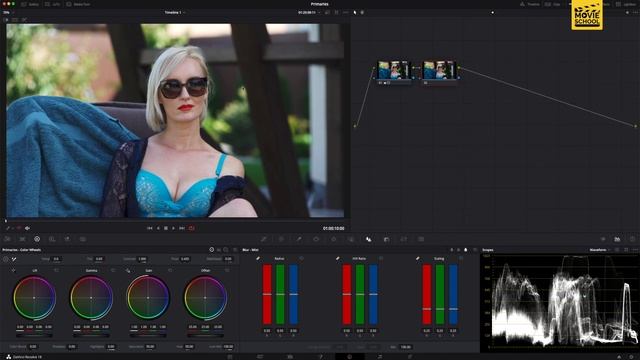Open the Qualifier eyedropper palette
The image size is (640, 360).
(x=299, y=239)
